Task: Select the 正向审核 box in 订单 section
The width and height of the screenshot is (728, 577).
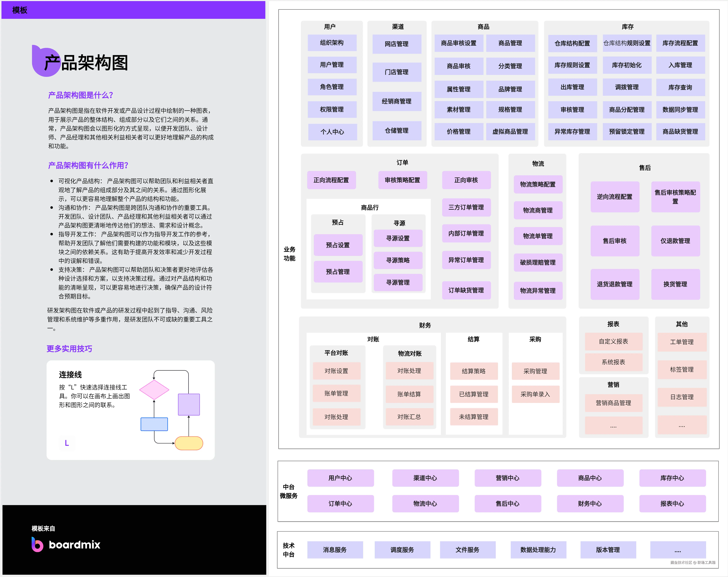Action: (x=466, y=180)
